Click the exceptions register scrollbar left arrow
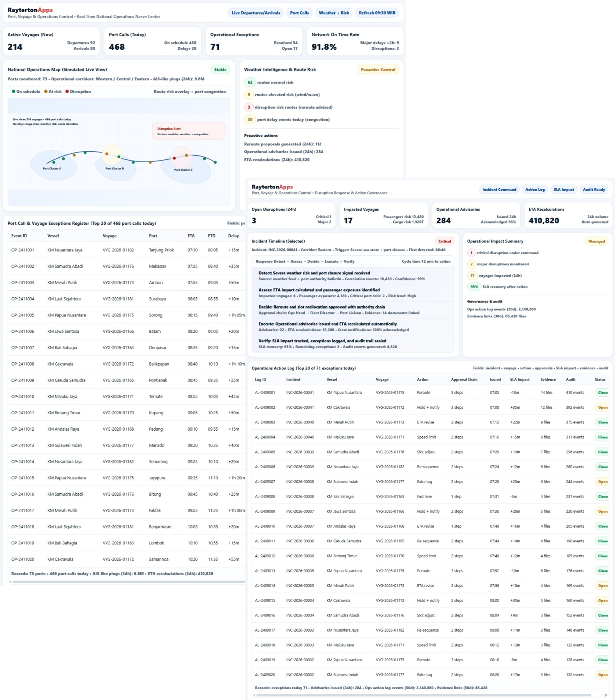 tap(10, 582)
